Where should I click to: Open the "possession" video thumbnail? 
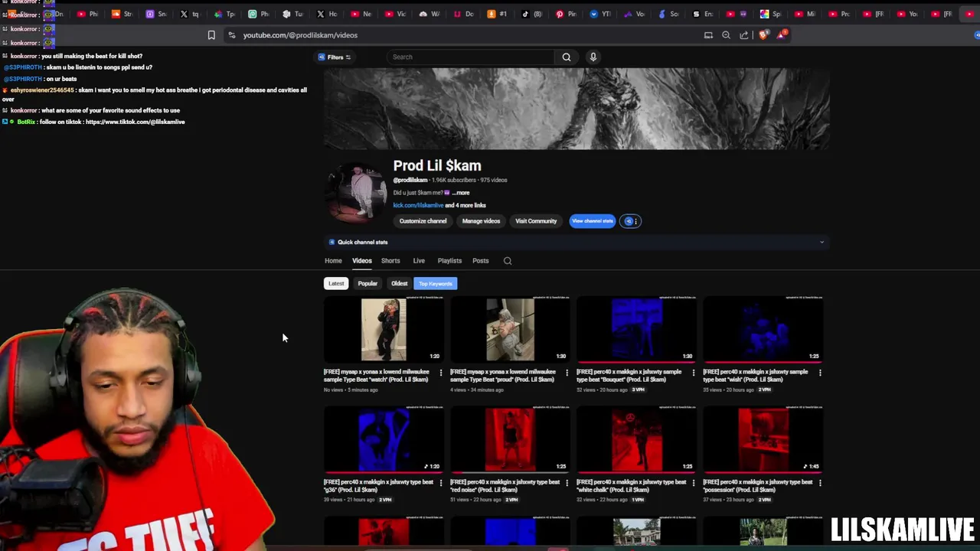pos(763,440)
